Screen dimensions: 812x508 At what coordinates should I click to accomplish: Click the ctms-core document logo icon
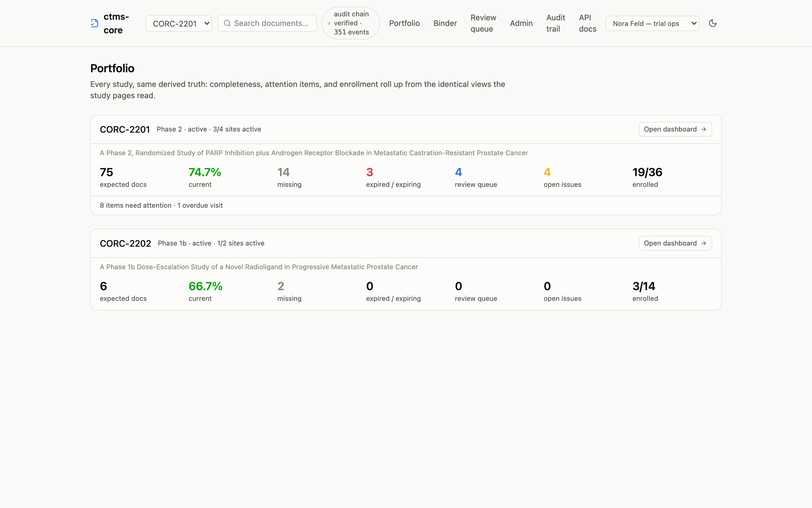[95, 23]
